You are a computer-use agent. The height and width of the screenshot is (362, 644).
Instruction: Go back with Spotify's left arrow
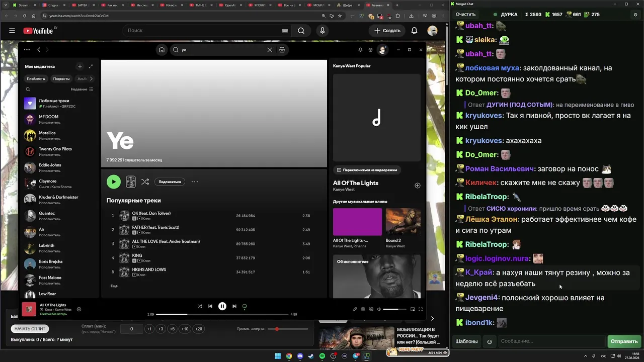click(x=39, y=50)
